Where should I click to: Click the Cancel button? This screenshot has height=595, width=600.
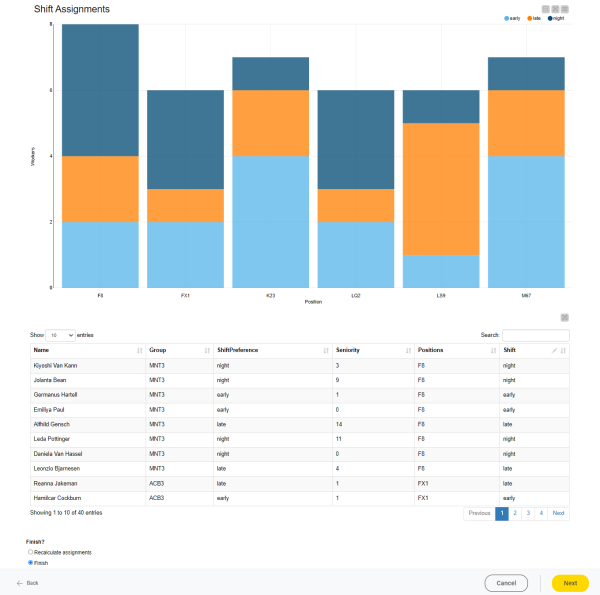[506, 583]
